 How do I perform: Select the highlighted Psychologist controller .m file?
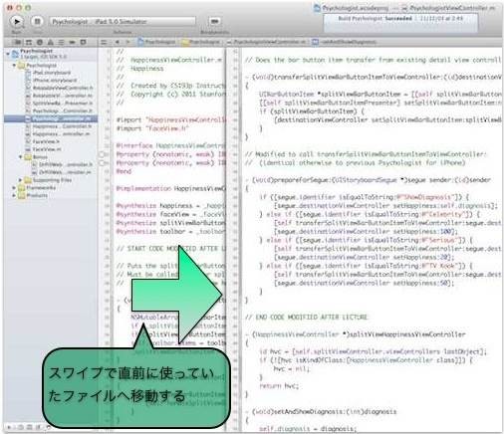(51, 118)
